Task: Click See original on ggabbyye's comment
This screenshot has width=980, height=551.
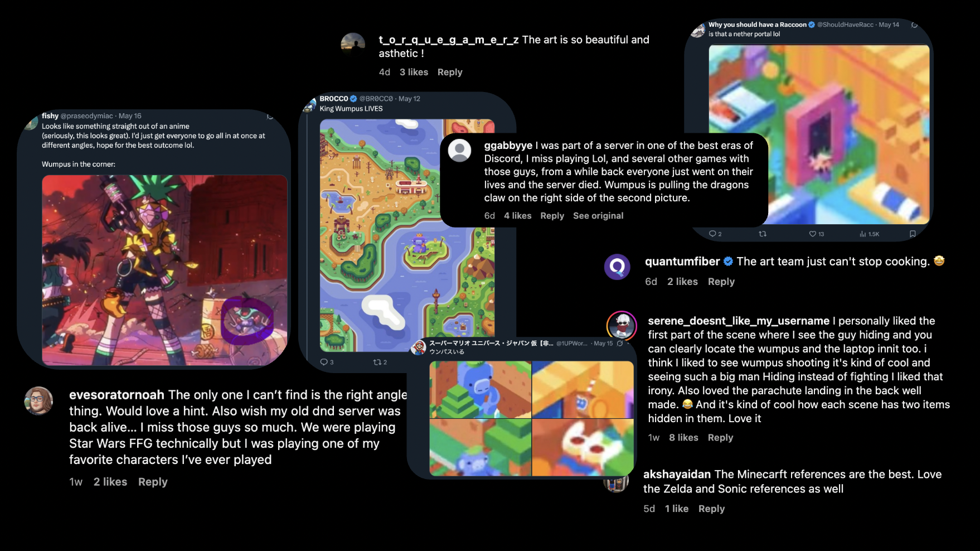Action: (x=598, y=216)
